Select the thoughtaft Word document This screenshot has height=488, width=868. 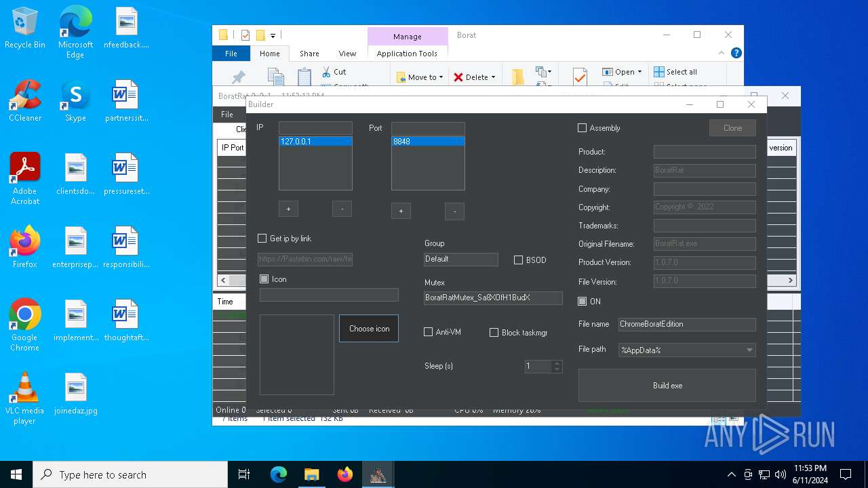coord(126,321)
